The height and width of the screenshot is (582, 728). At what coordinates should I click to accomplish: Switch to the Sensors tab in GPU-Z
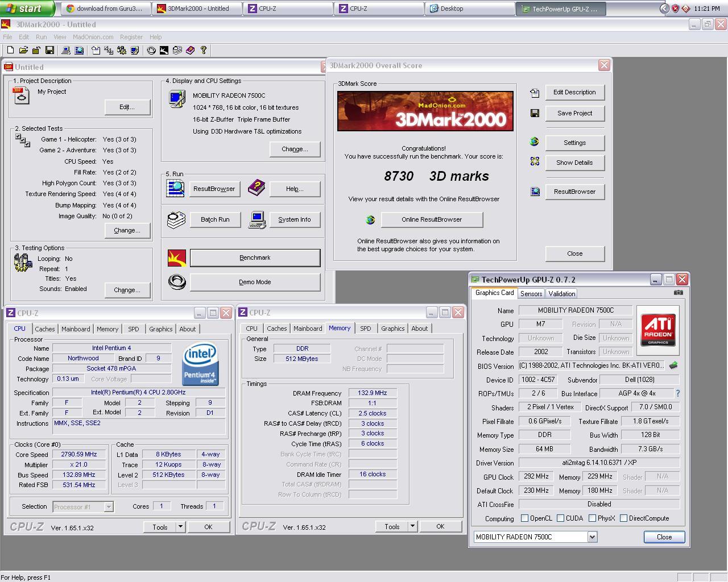(x=531, y=294)
